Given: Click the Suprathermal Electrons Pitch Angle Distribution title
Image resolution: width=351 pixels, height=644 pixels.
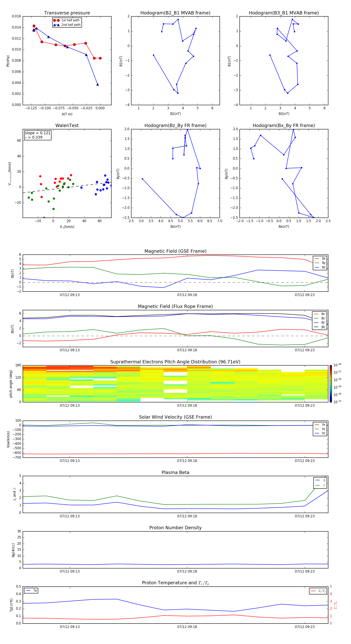Looking at the screenshot, I should point(175,362).
